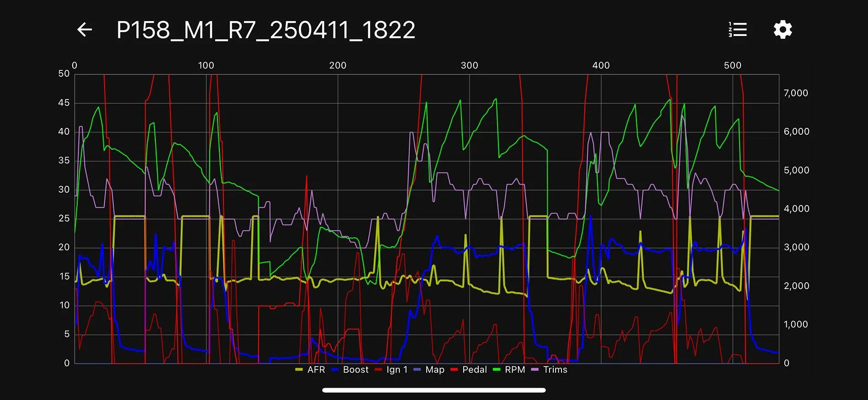Toggle the Boost series in the legend
This screenshot has height=400, width=868.
350,369
